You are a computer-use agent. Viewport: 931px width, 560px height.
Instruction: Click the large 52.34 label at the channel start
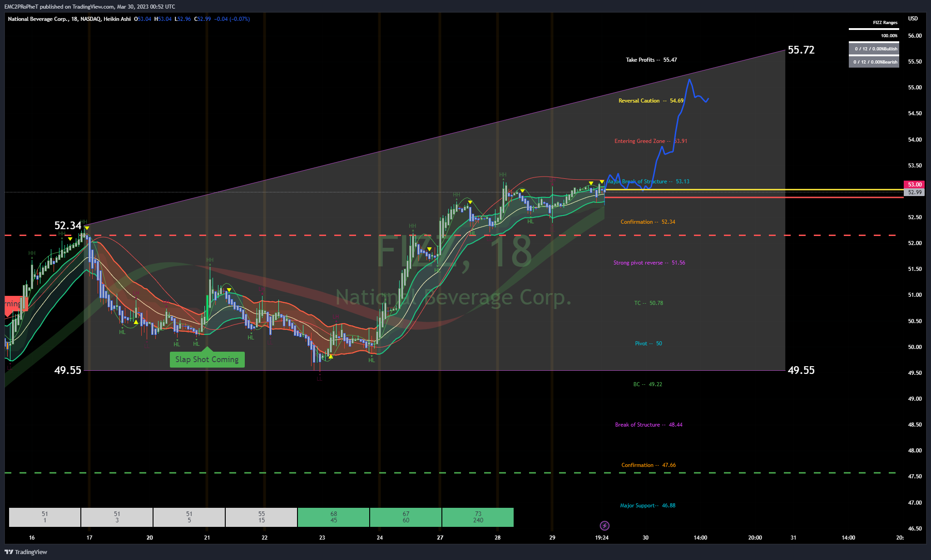click(x=68, y=226)
